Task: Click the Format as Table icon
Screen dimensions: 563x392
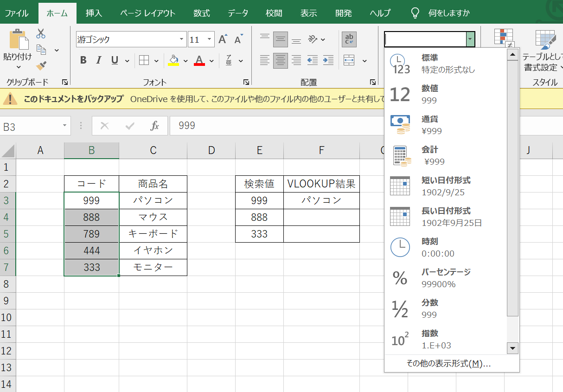Action: [545, 40]
